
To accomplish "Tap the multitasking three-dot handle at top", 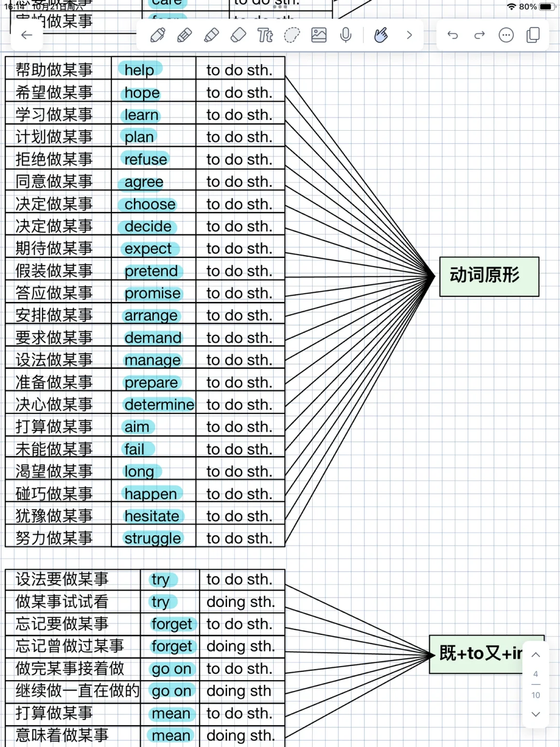I will click(280, 7).
